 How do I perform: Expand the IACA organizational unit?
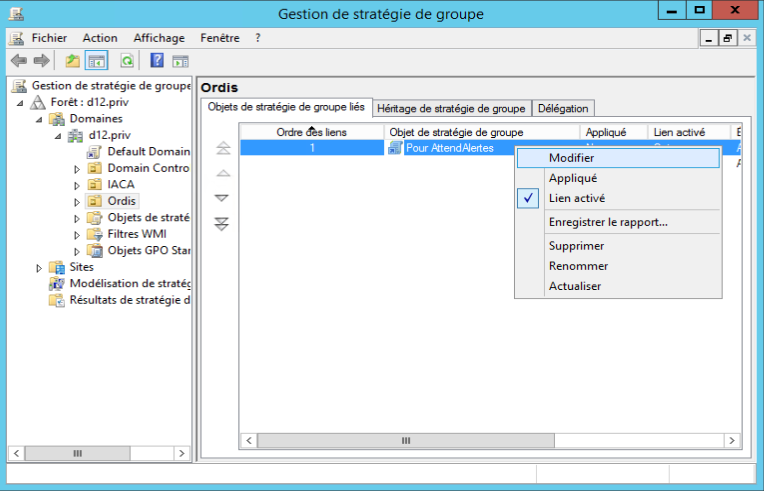pos(77,184)
